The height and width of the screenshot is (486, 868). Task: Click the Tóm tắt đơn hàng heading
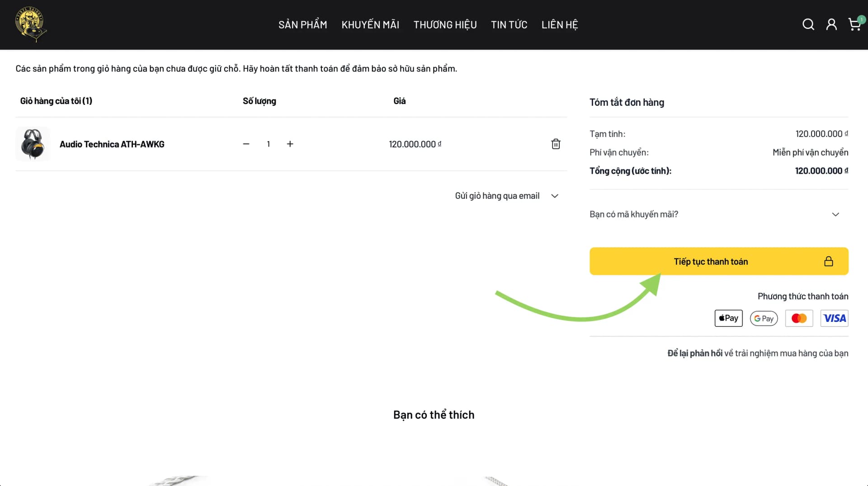[627, 102]
